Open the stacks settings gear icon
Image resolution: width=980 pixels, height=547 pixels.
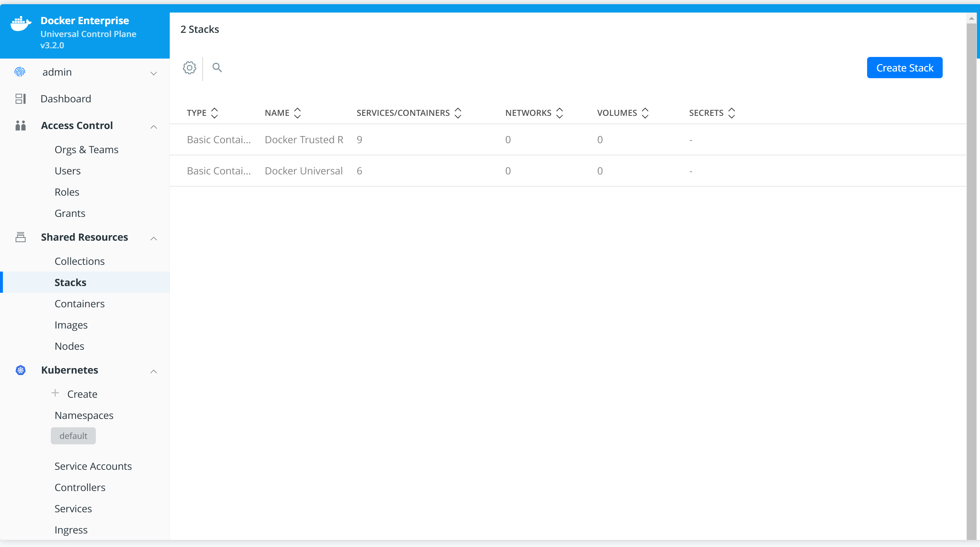[189, 68]
